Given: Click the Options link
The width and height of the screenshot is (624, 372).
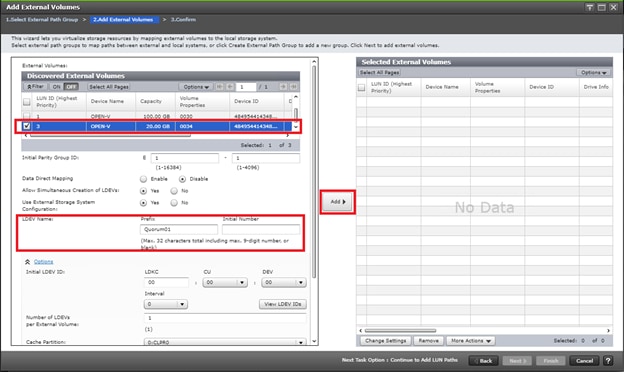Looking at the screenshot, I should [x=43, y=262].
